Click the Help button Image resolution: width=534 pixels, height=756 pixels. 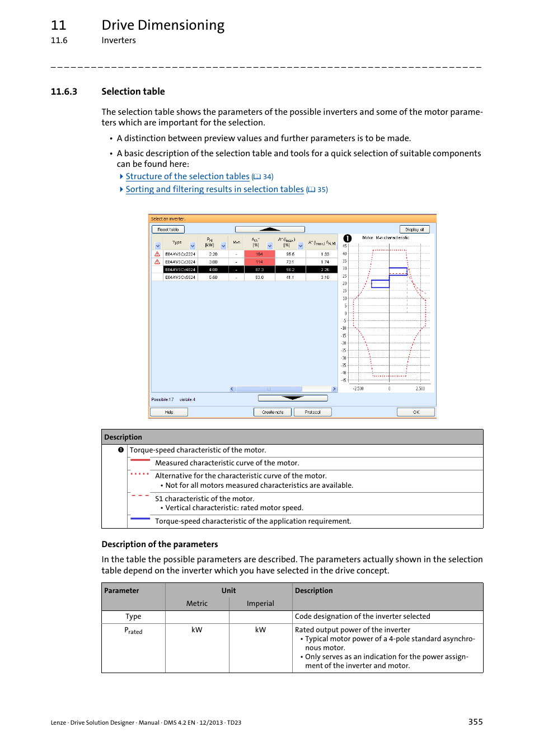tap(169, 412)
